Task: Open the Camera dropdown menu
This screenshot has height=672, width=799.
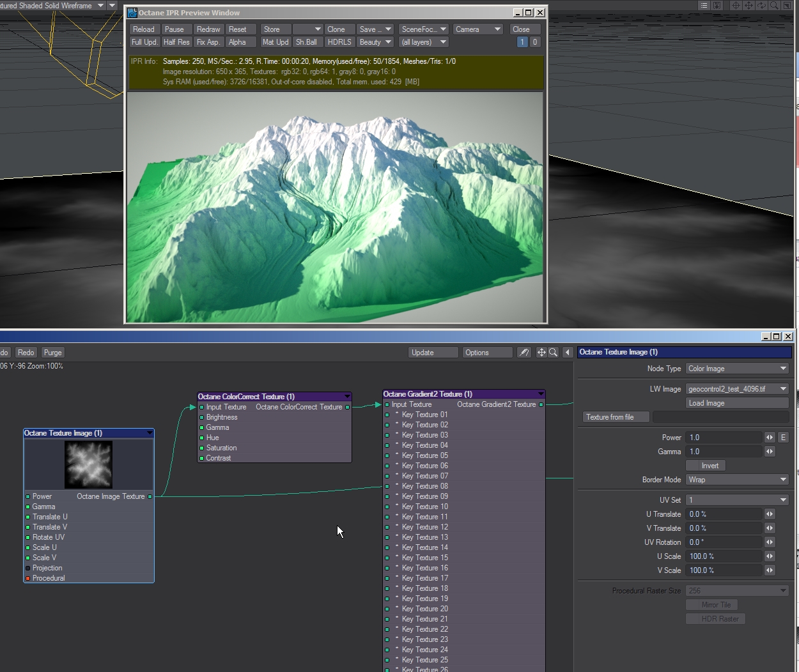Action: click(x=478, y=29)
